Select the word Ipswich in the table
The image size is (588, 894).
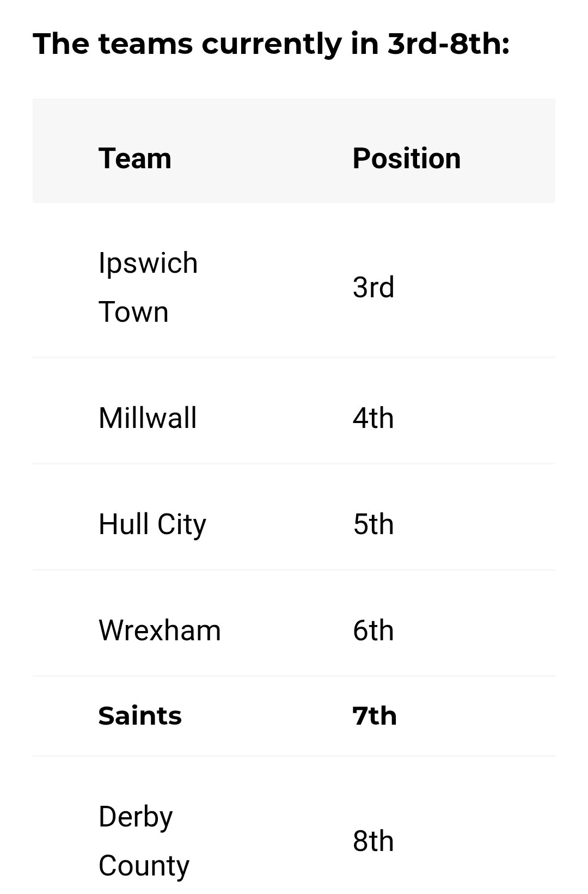(x=148, y=263)
